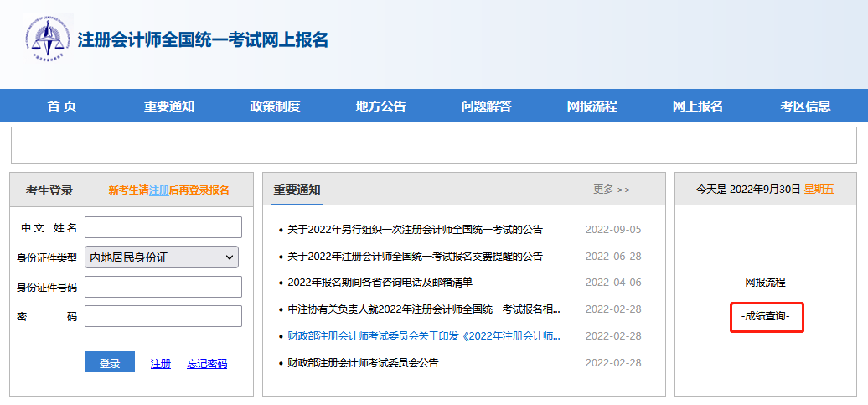Open 2022年报名期间各省咨询电话及邮箱清单 notice
Image resolution: width=868 pixels, height=405 pixels.
click(x=385, y=283)
